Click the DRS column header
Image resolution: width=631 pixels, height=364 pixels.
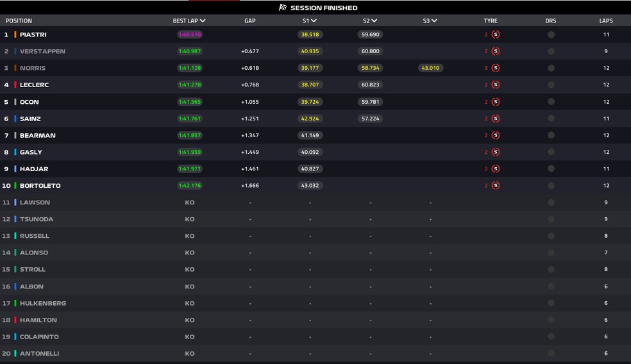pyautogui.click(x=550, y=21)
